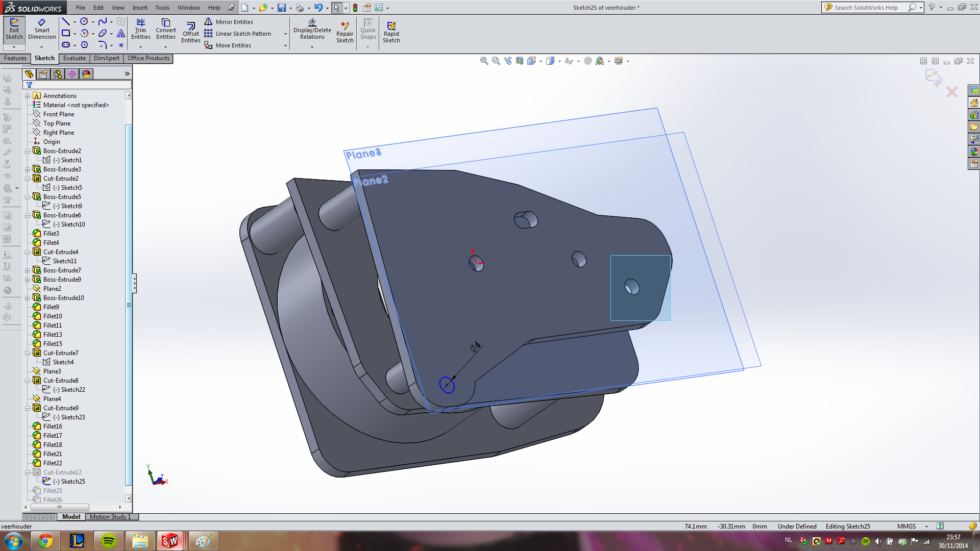Image resolution: width=980 pixels, height=551 pixels.
Task: Open the Insert menu
Action: 140,8
